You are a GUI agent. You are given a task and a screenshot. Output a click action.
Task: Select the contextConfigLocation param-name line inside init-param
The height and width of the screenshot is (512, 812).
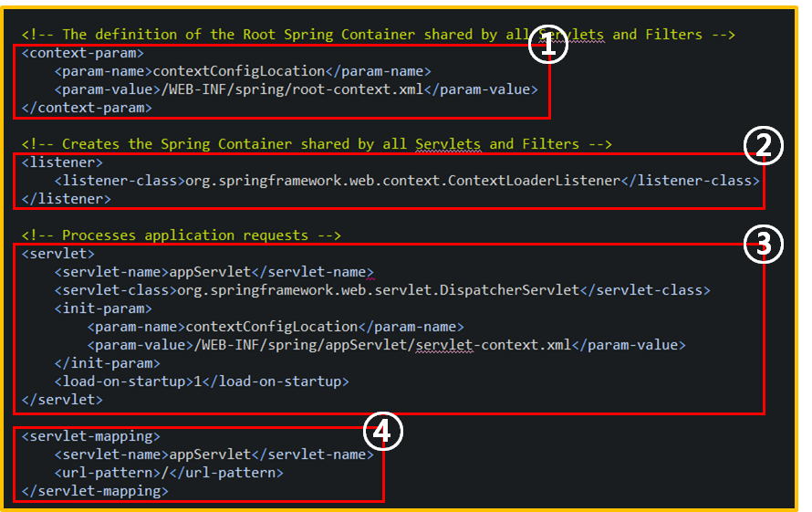click(x=276, y=327)
